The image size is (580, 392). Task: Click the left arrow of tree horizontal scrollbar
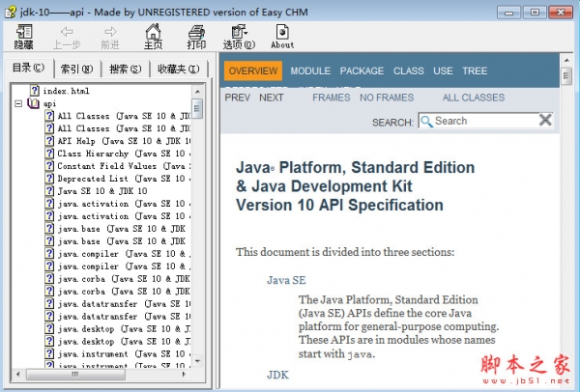pos(18,375)
